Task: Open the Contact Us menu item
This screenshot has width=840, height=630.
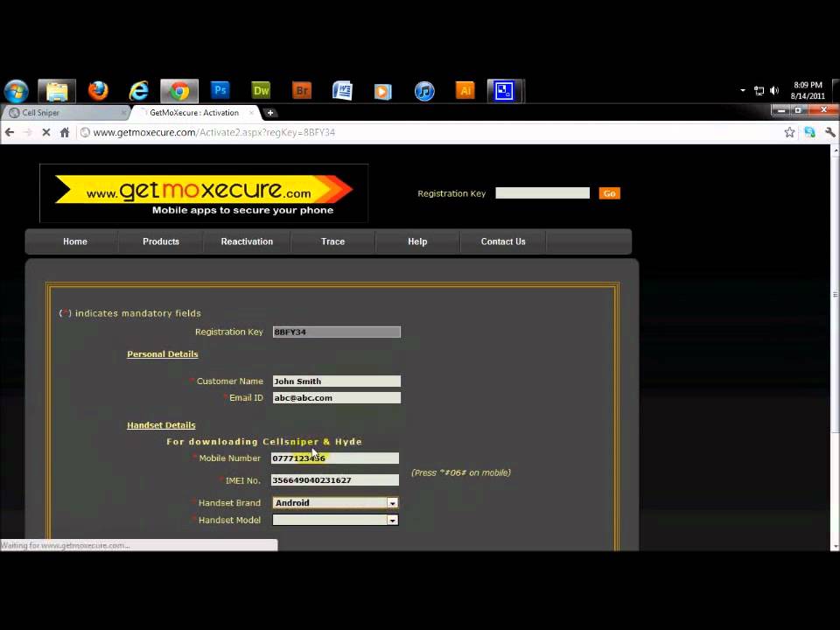Action: pos(503,241)
